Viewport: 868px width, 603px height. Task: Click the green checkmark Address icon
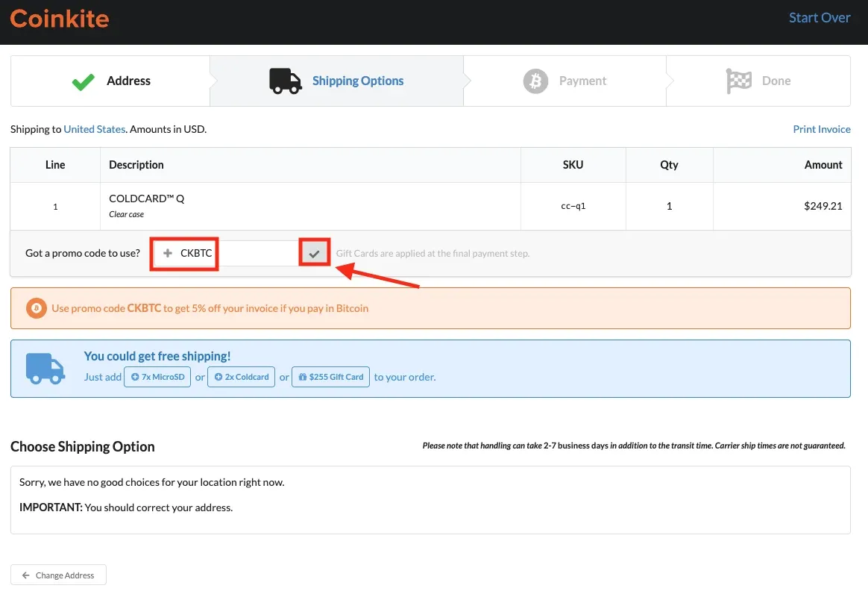[83, 82]
